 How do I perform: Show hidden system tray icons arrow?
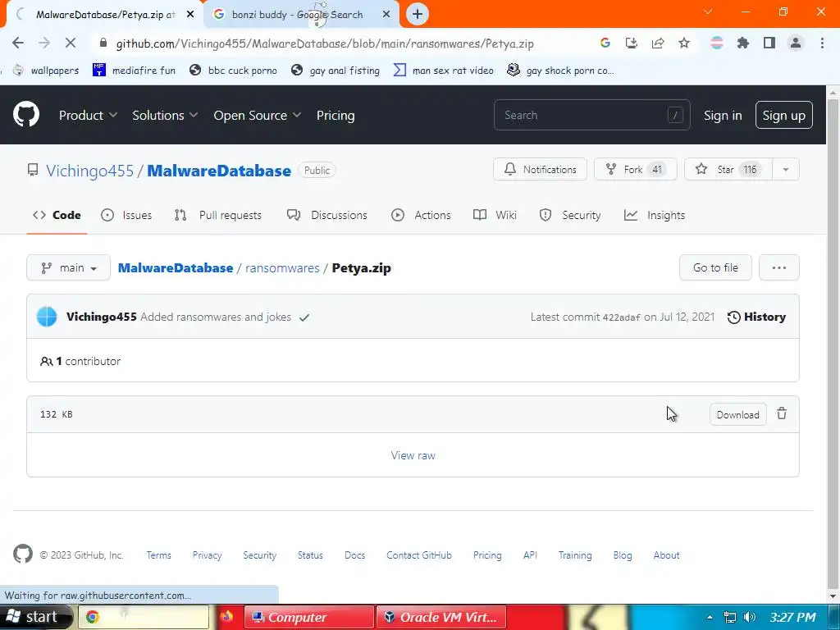point(710,617)
